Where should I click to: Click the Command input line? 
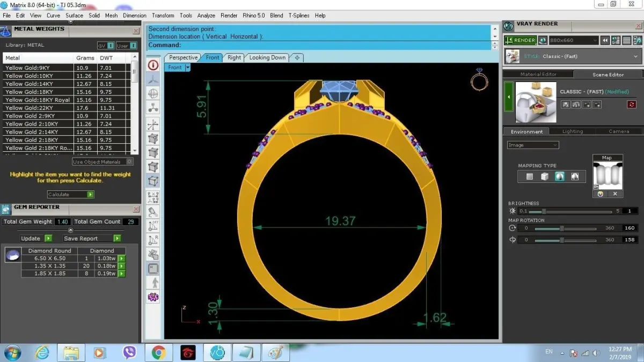pos(318,45)
